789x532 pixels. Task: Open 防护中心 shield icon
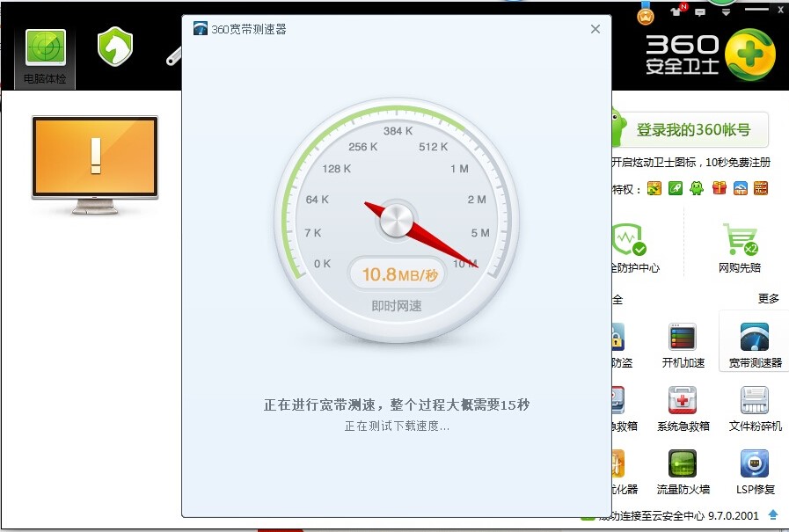(x=630, y=239)
